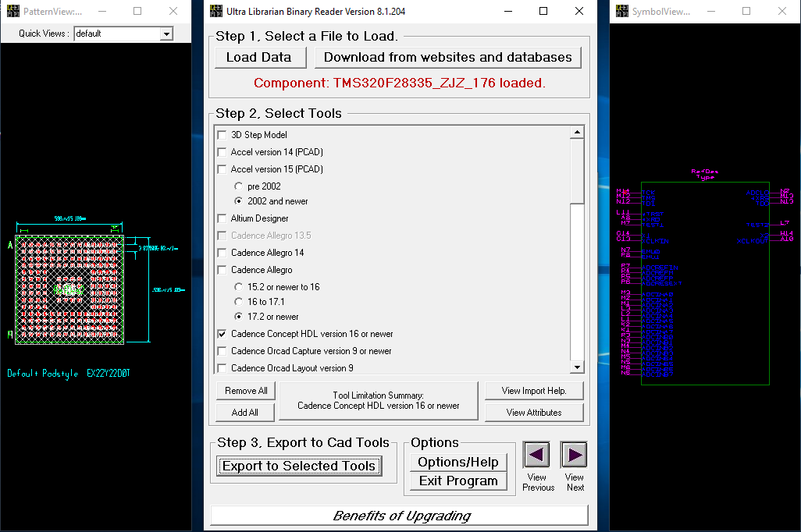Click the tools list scroll down arrow
801x532 pixels.
click(x=577, y=367)
